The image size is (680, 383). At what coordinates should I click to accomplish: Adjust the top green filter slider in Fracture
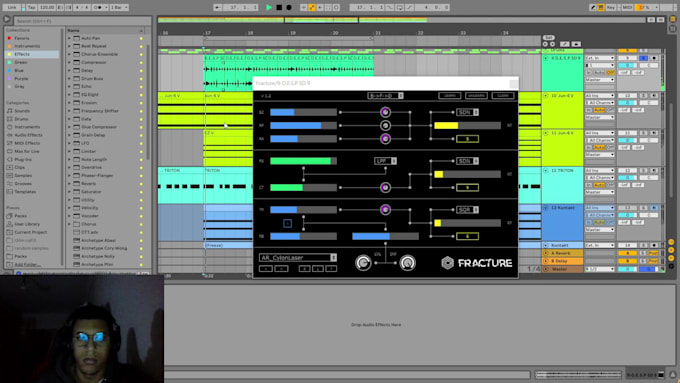[x=303, y=161]
